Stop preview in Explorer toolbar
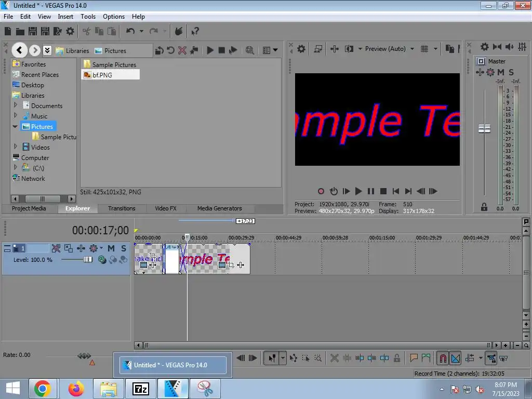 (221, 50)
